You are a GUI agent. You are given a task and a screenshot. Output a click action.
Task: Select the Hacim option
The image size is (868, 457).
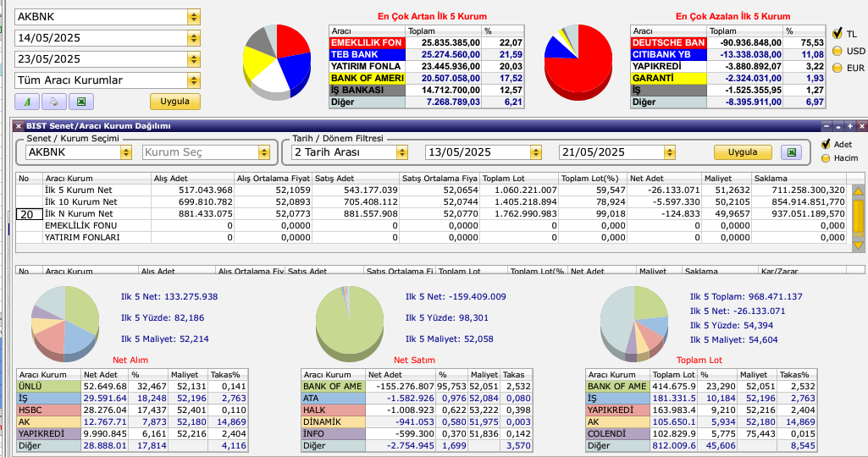(x=826, y=158)
